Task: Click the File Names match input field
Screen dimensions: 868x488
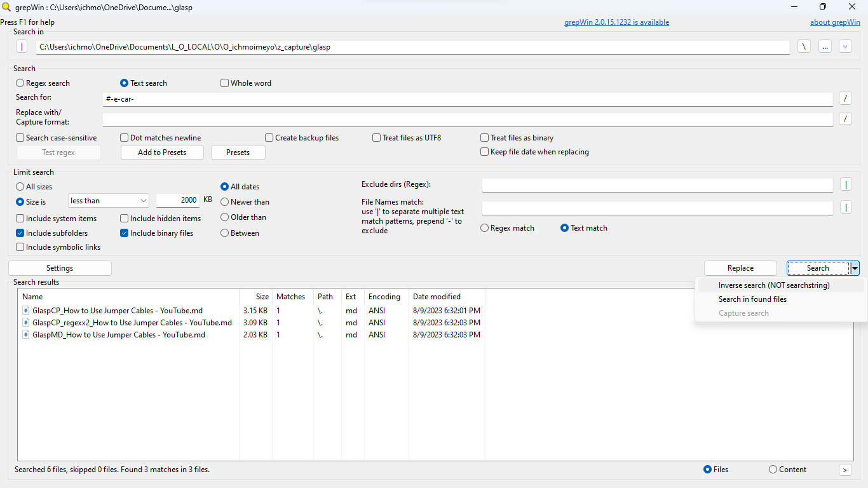Action: (657, 208)
